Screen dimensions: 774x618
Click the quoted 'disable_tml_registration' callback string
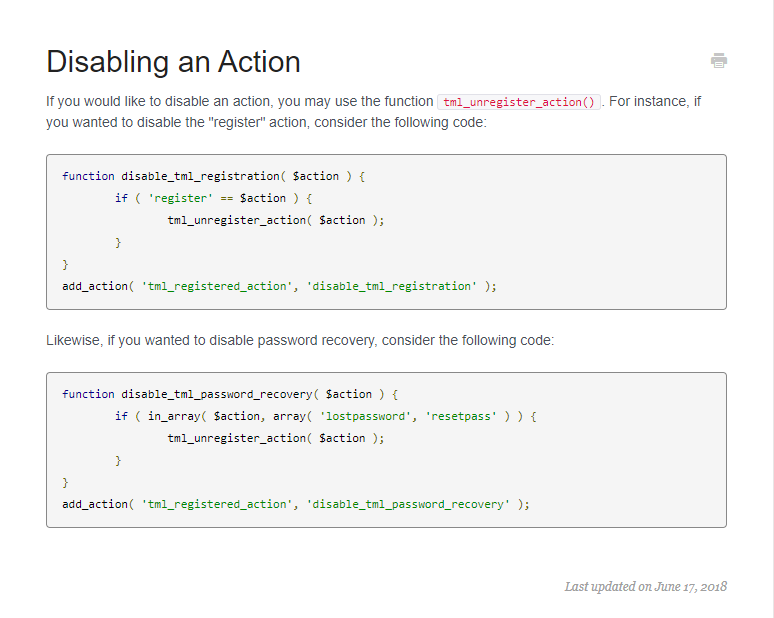[392, 286]
